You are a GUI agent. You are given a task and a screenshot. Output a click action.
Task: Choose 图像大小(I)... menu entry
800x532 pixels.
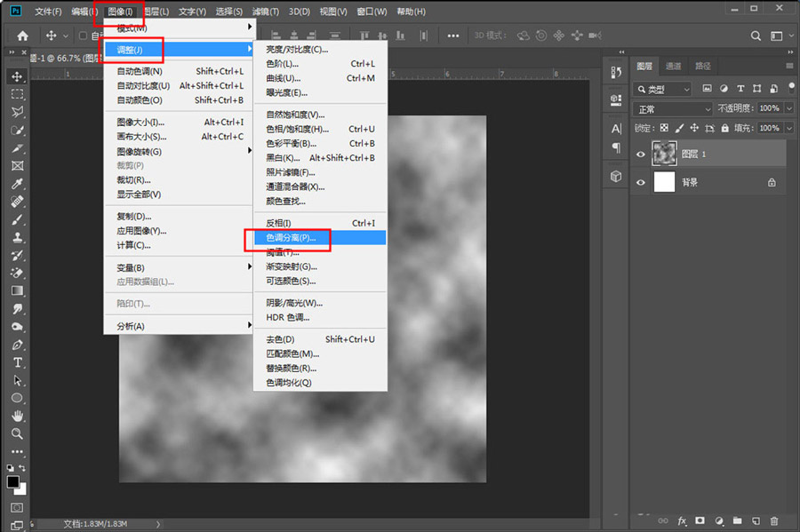178,123
